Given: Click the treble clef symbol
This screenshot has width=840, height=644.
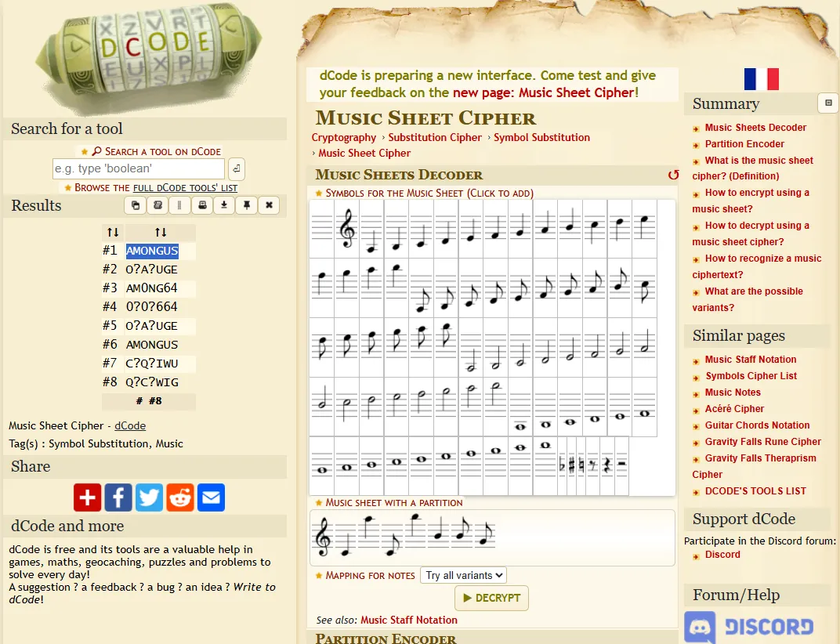Looking at the screenshot, I should coord(346,229).
